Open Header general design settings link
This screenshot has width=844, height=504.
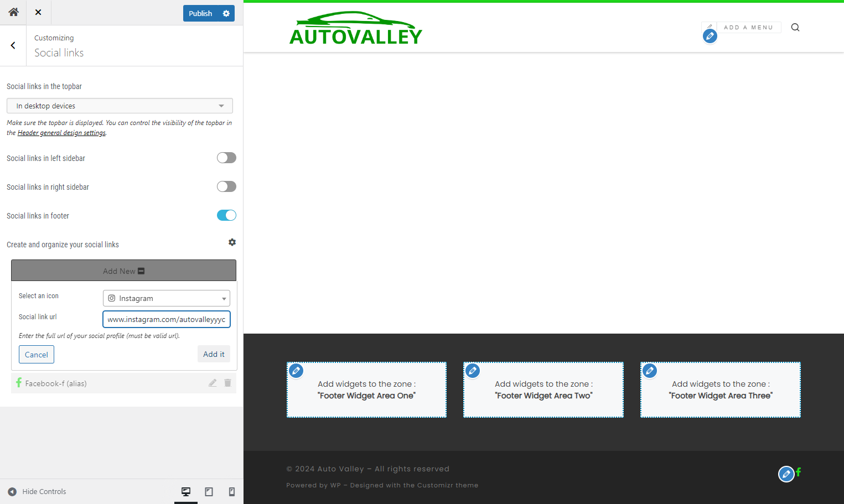pos(61,133)
